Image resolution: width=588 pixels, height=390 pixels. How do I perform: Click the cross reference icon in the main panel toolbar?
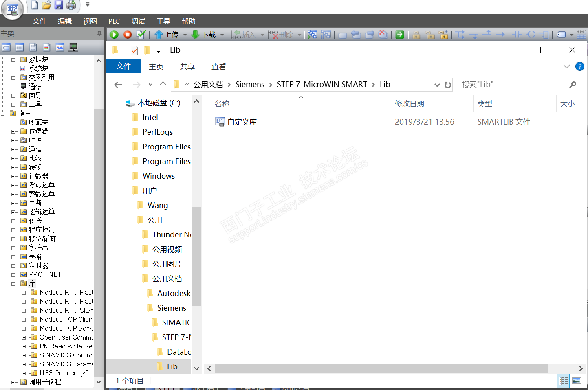coord(60,47)
